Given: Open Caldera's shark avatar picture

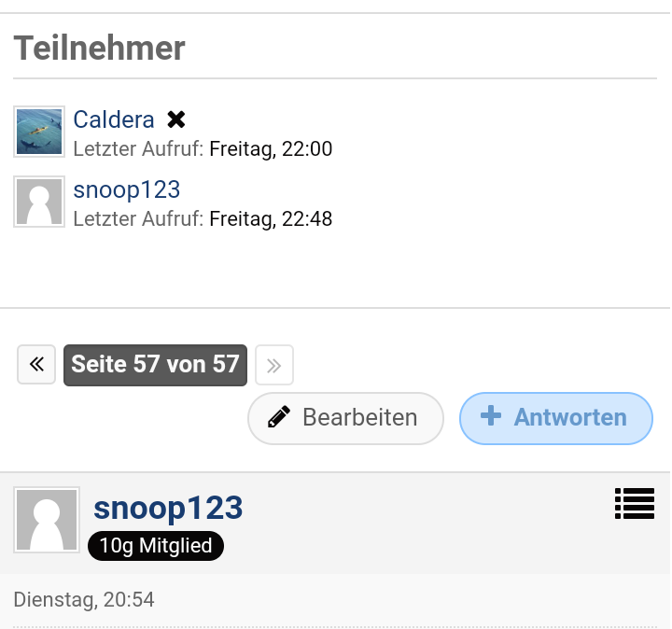Looking at the screenshot, I should 39,131.
